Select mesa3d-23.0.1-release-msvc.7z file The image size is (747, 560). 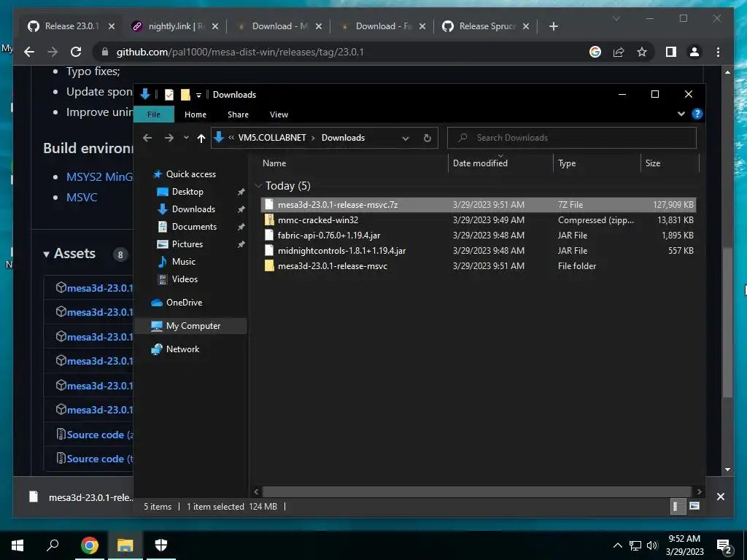(479, 205)
